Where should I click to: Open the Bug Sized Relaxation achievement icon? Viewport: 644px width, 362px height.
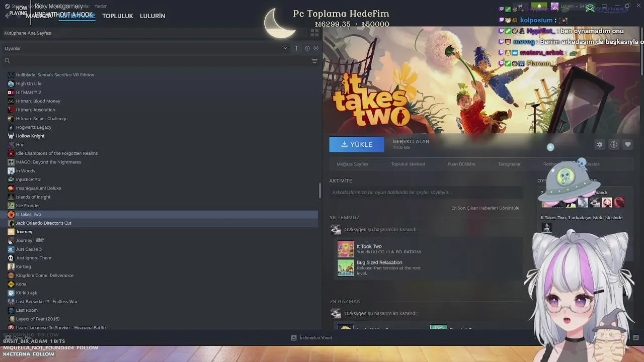346,267
